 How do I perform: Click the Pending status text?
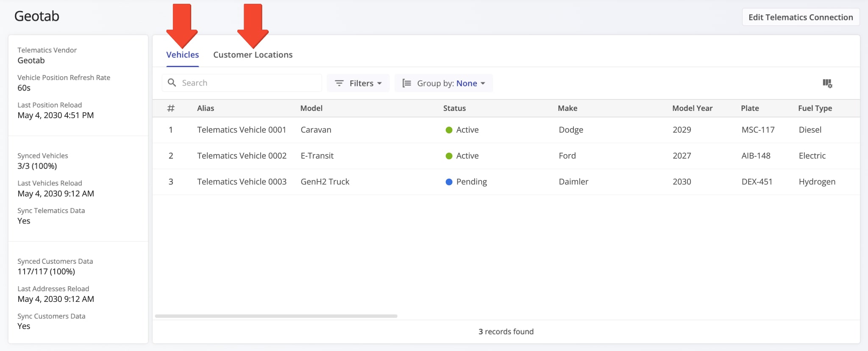point(471,182)
